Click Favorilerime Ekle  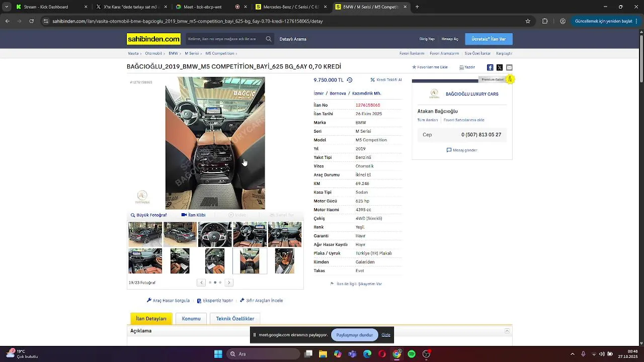tap(430, 67)
